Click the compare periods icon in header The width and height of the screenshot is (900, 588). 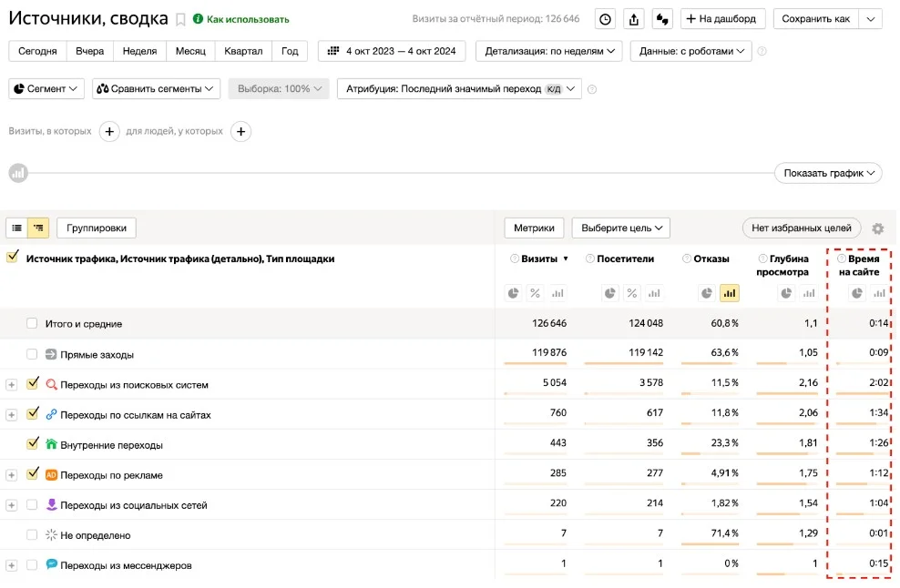click(662, 19)
